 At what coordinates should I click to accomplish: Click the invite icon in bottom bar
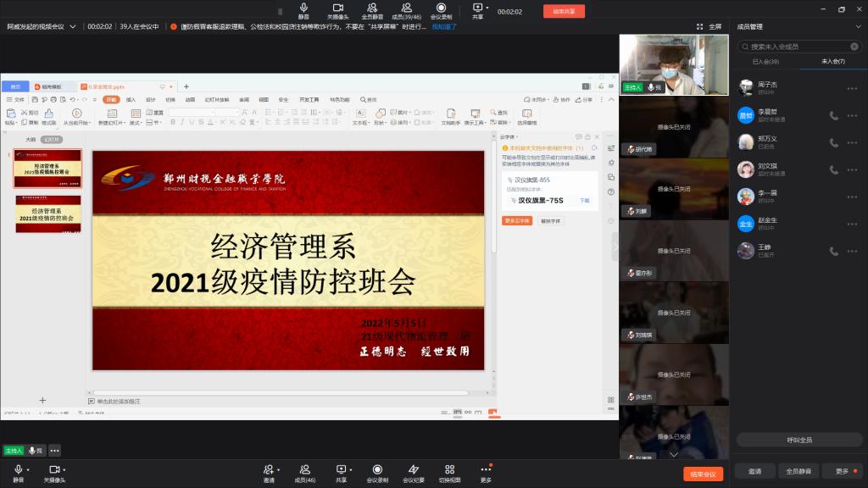[x=269, y=473]
